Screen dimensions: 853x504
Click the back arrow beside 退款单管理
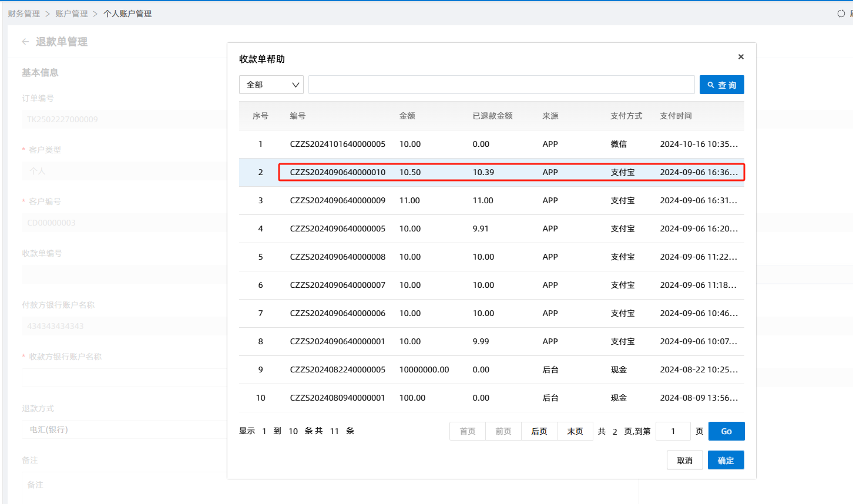coord(25,42)
